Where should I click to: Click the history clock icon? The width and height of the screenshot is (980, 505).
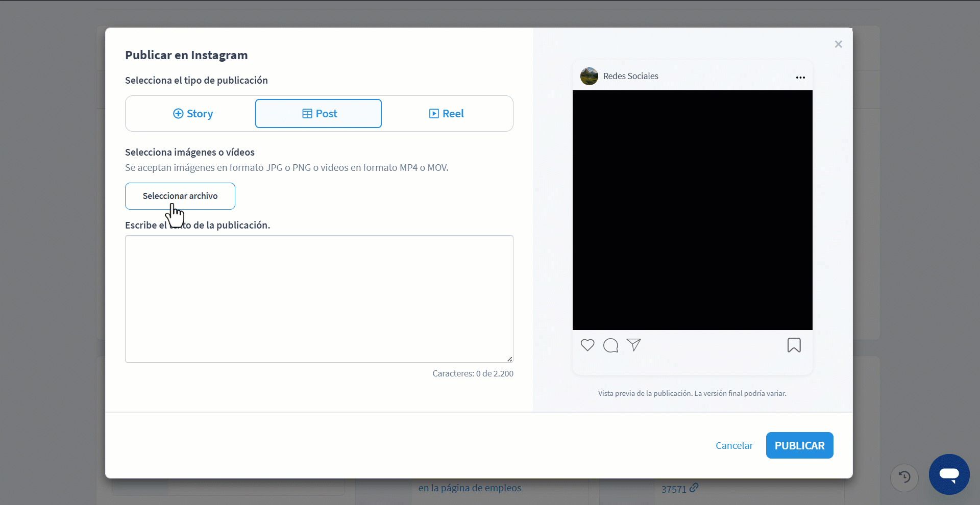tap(904, 477)
